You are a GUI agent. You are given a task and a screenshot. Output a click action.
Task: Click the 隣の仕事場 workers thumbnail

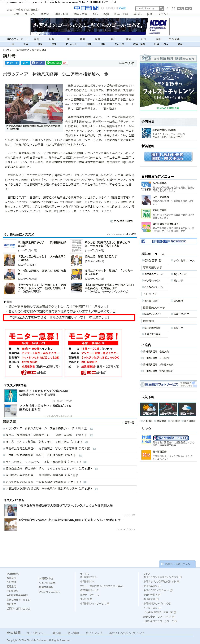(146, 227)
